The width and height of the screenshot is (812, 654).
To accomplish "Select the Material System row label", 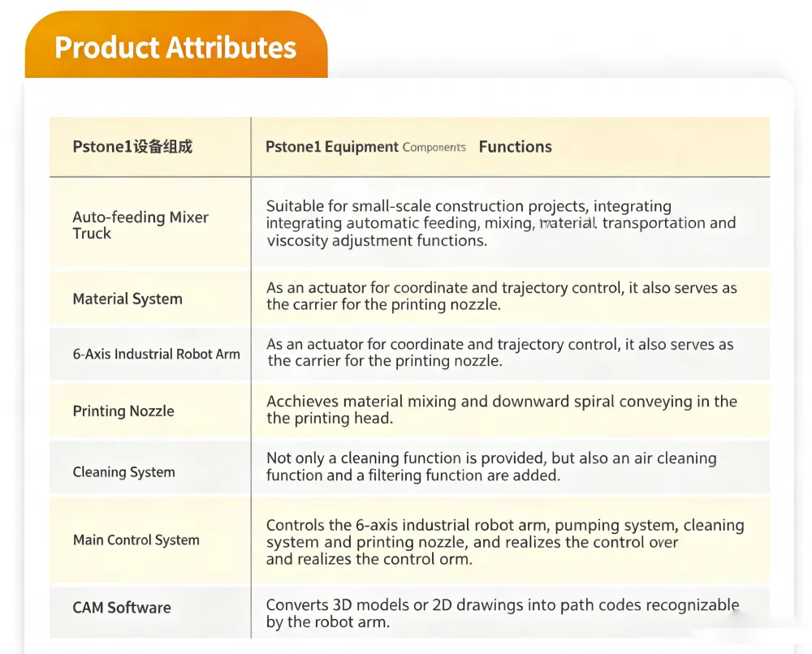I will 127,299.
